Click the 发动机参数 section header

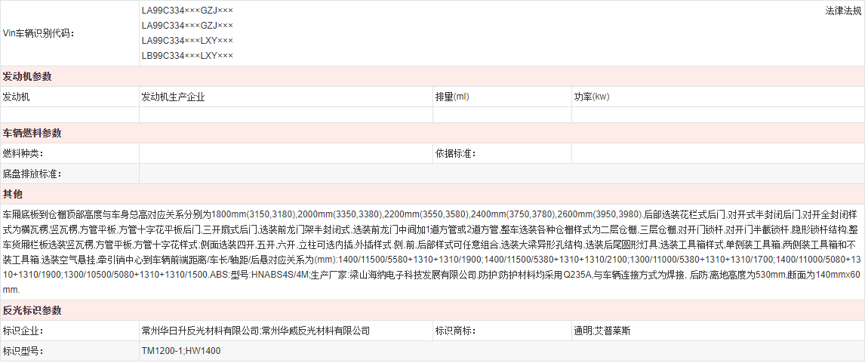click(x=27, y=77)
